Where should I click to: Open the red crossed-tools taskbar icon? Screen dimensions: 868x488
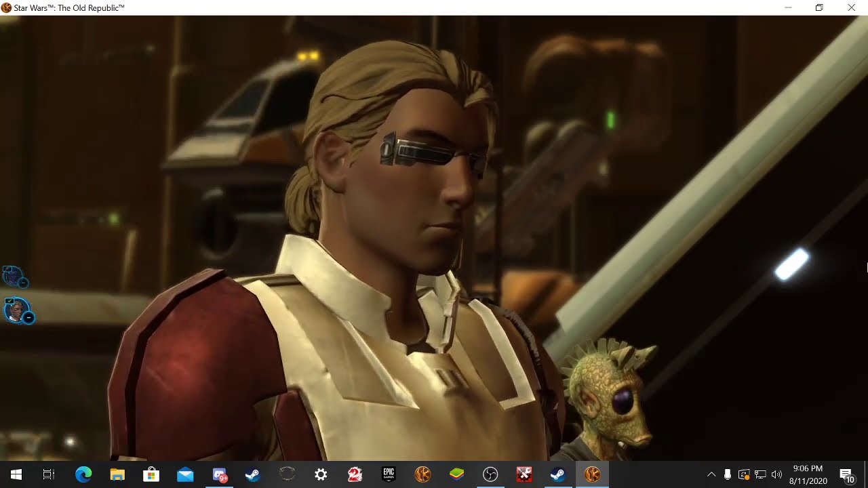[524, 474]
